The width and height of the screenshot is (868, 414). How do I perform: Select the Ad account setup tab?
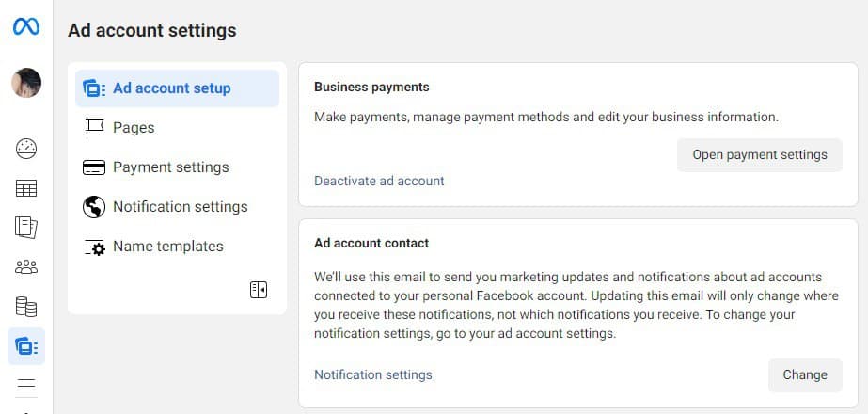(177, 88)
